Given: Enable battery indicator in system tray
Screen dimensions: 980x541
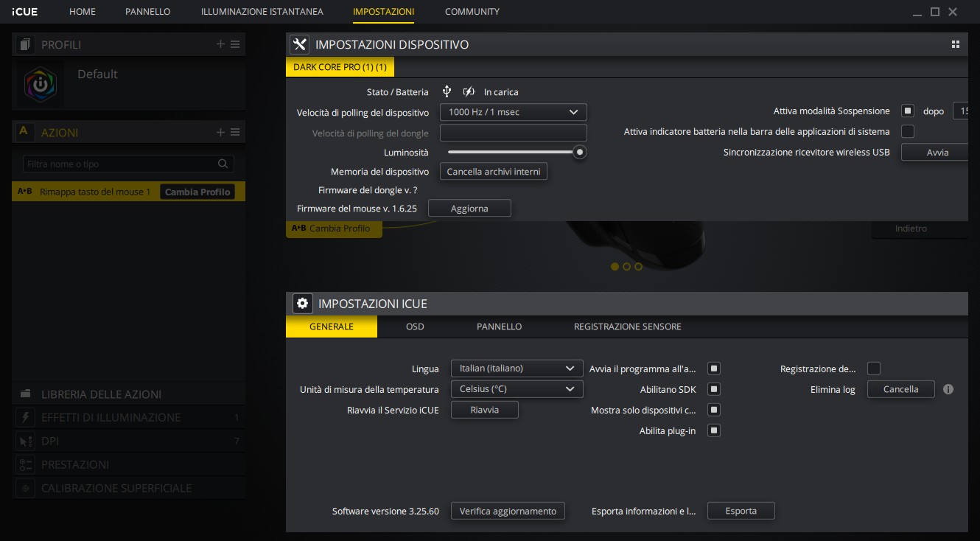Looking at the screenshot, I should pos(908,131).
